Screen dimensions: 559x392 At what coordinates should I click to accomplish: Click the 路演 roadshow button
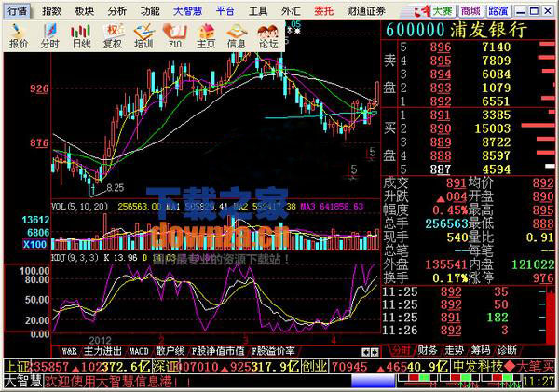[x=498, y=11]
